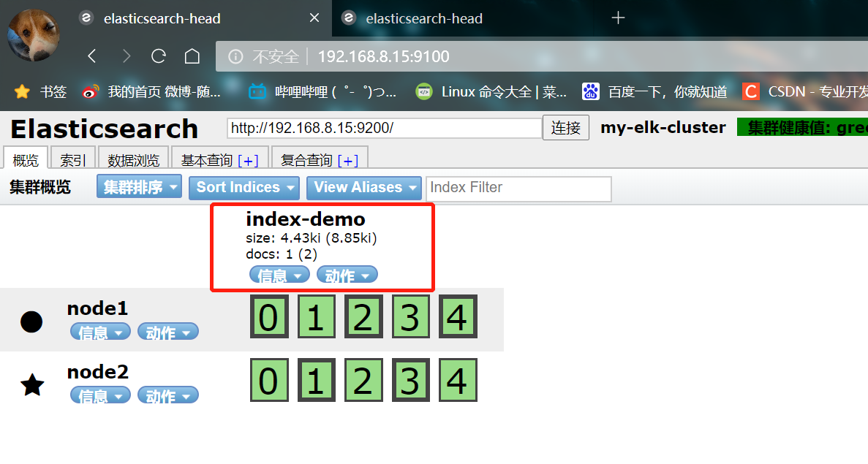
Task: Click the 连接 connect button
Action: (x=566, y=128)
